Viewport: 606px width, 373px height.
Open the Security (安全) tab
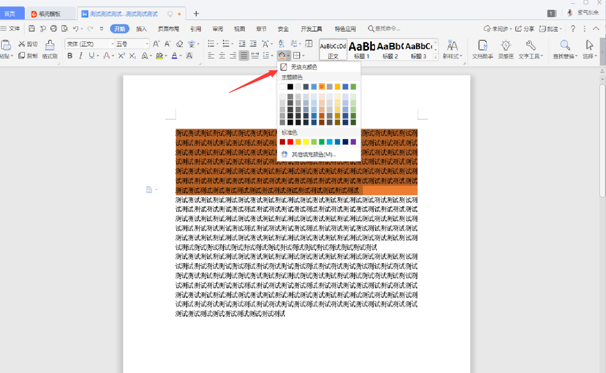(x=283, y=29)
